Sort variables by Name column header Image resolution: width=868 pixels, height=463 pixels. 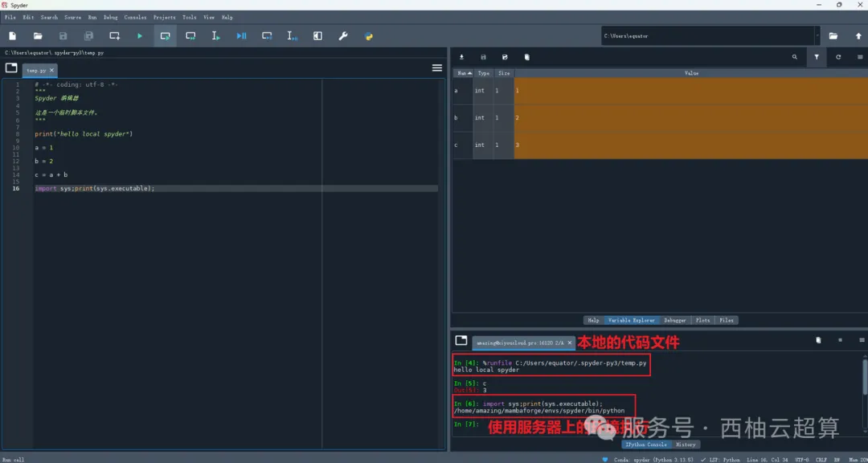463,73
